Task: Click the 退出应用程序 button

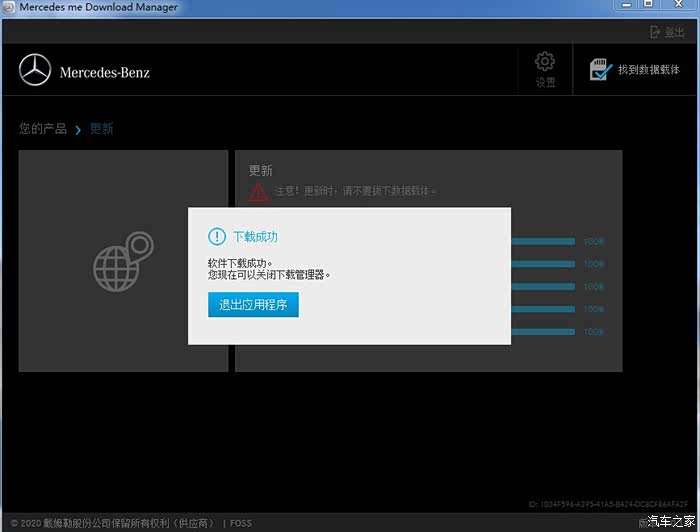Action: 253,304
